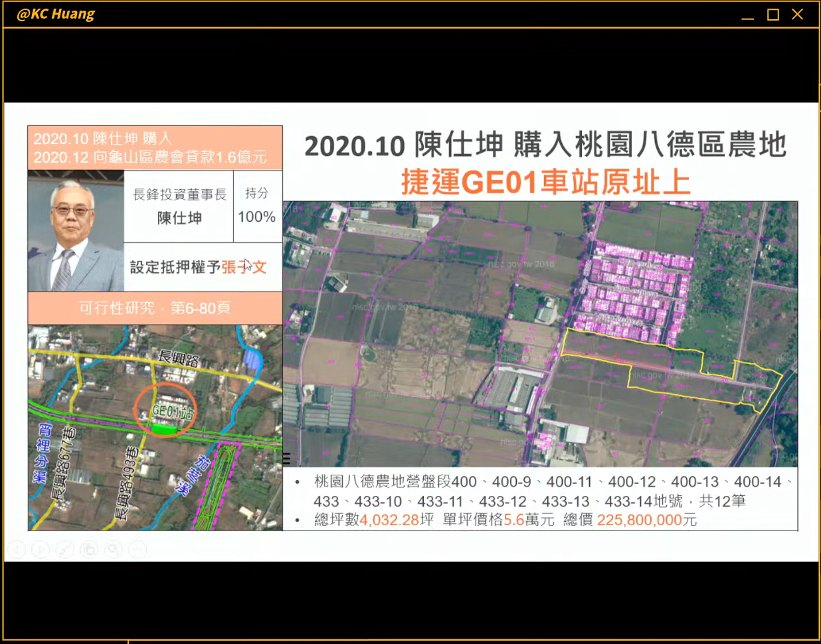Click the 長興路 road label on map
This screenshot has width=821, height=644.
tap(178, 360)
